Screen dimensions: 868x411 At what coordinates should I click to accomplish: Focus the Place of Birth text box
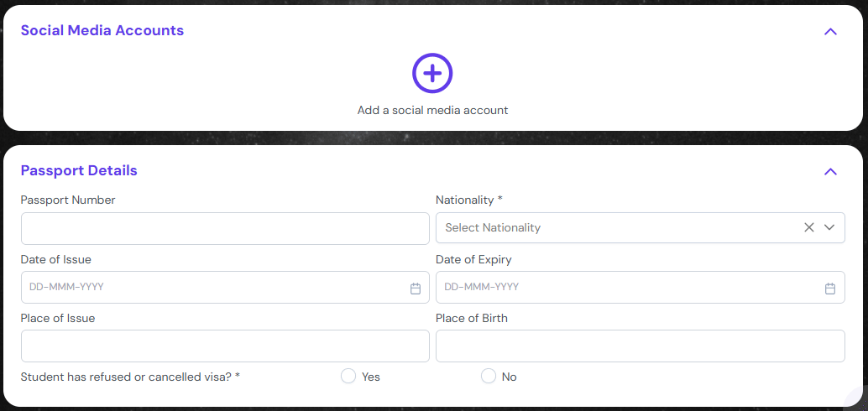[640, 346]
